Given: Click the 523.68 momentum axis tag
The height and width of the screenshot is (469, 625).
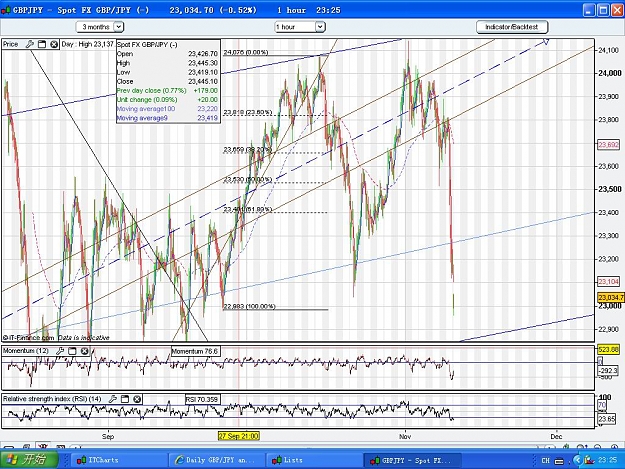Looking at the screenshot, I should 608,350.
